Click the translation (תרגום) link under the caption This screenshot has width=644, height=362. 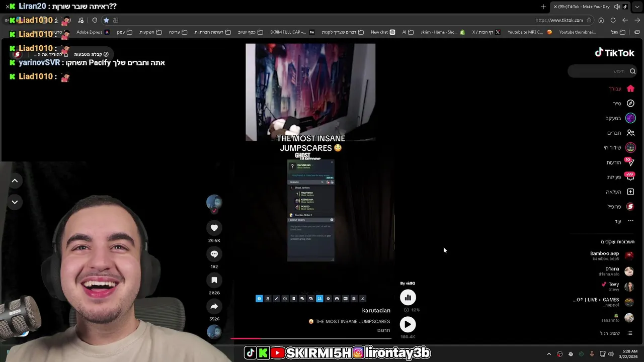tap(384, 330)
